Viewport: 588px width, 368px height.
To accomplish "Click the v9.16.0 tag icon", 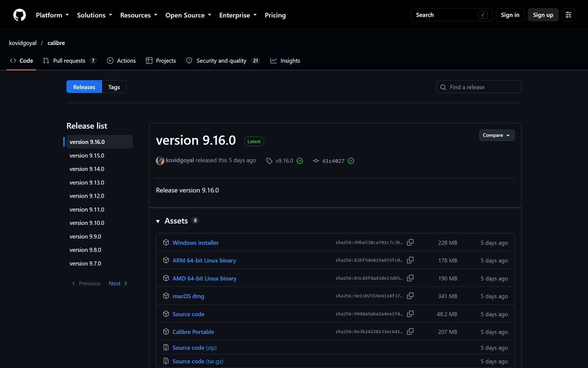I will point(269,161).
